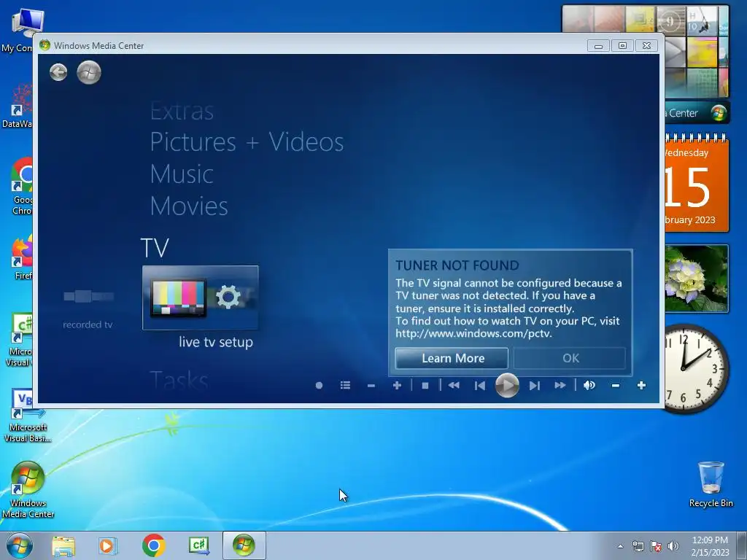This screenshot has width=747, height=560.
Task: Select the My Computer desktop icon
Action: coord(21,31)
